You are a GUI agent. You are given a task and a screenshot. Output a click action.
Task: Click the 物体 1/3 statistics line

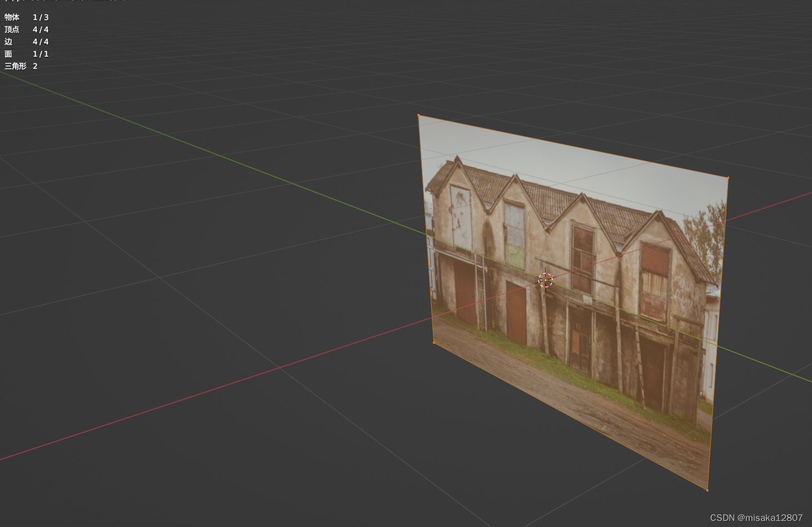click(27, 17)
